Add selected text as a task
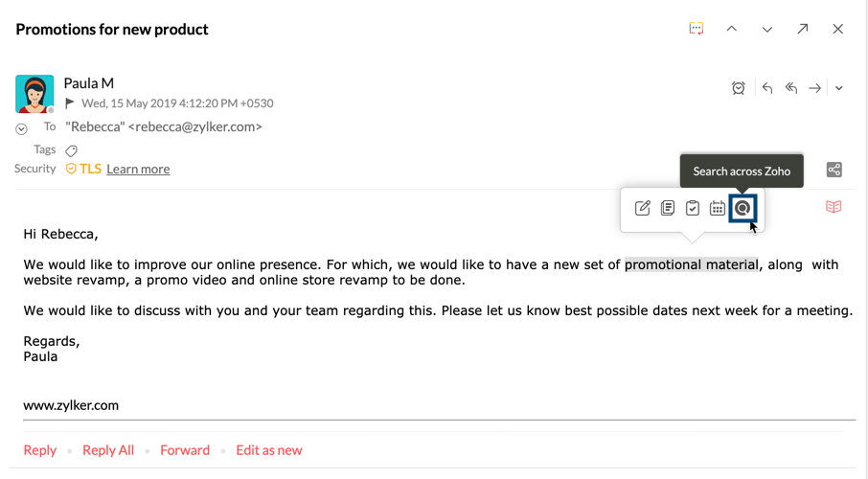 tap(693, 208)
